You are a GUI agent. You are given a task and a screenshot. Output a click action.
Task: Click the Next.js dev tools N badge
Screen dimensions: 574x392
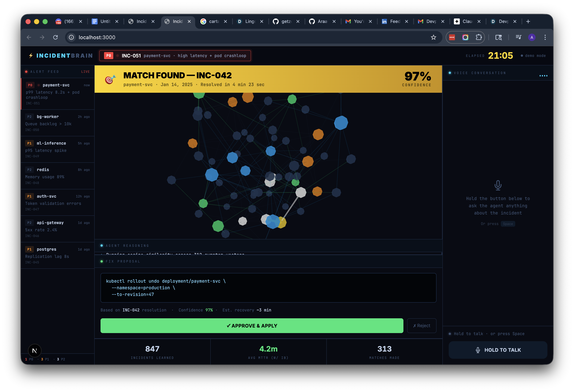35,351
